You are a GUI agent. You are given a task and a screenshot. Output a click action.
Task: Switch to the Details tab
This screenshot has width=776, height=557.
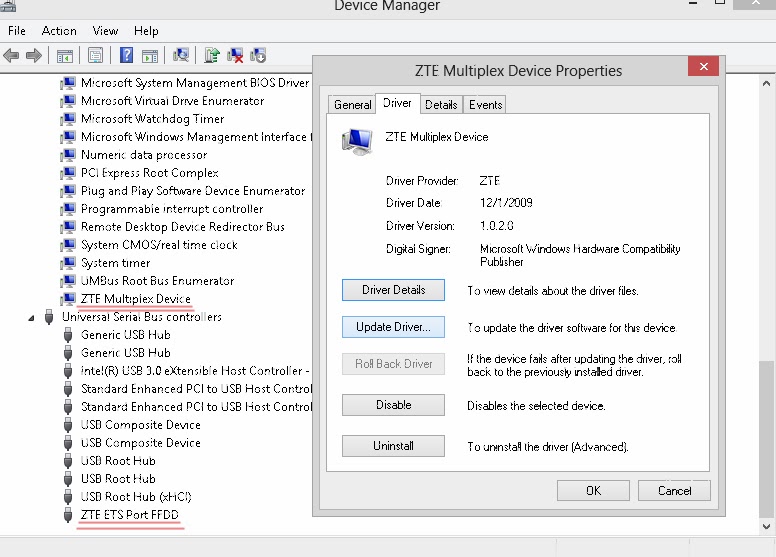441,105
